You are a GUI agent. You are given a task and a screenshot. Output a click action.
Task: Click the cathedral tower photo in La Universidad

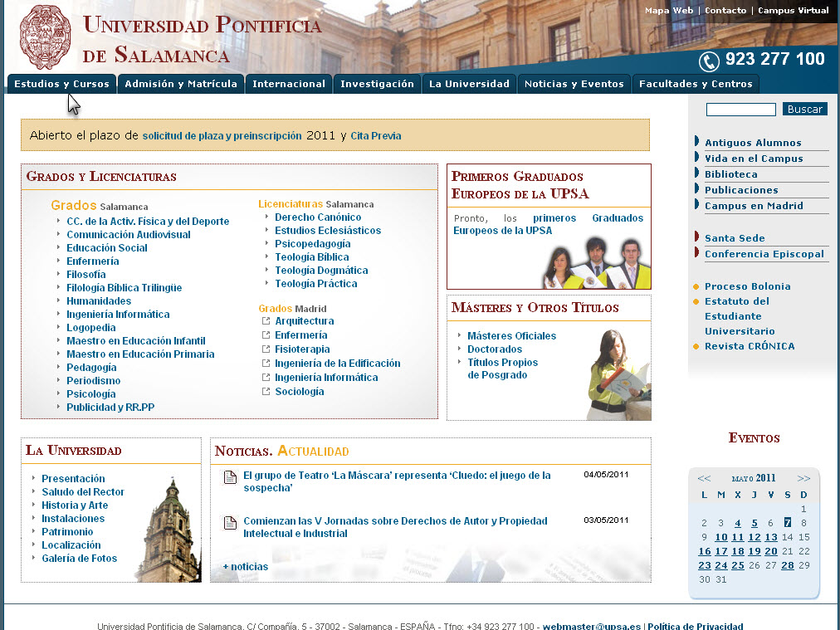pos(169,529)
